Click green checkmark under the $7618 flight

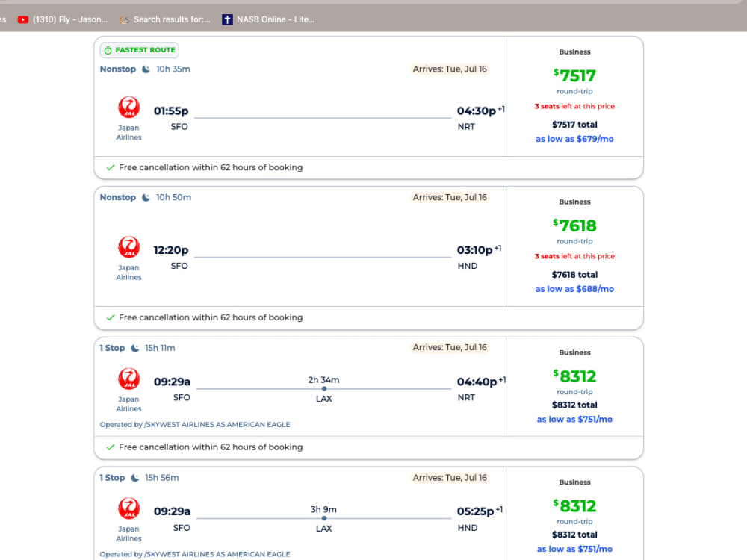pos(110,317)
